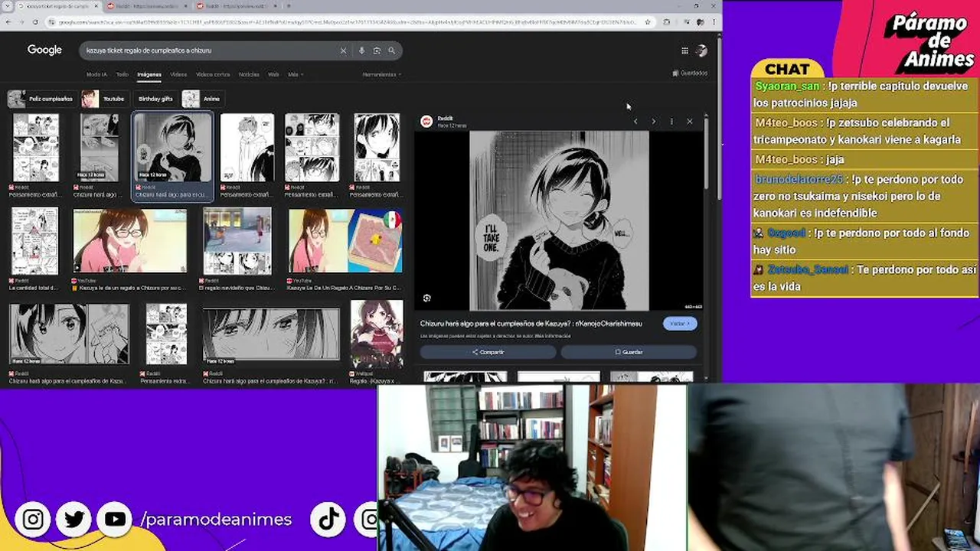Start voice search with microphone icon
Viewport: 980px width, 551px height.
361,51
